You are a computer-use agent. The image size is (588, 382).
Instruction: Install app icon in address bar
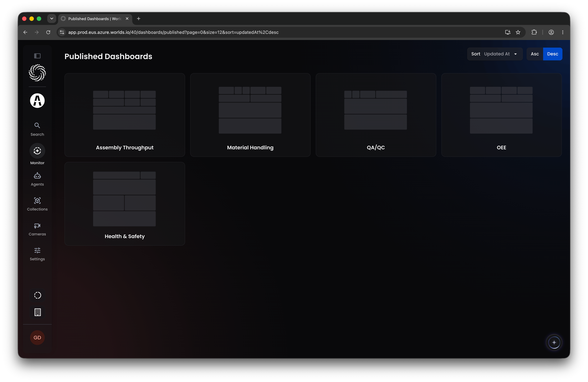pyautogui.click(x=508, y=32)
